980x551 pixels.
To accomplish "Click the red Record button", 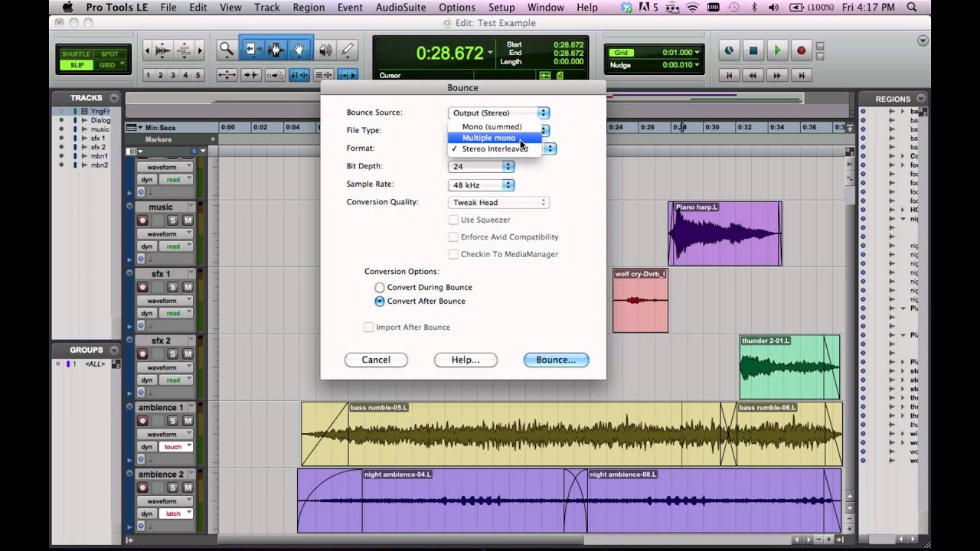I will pyautogui.click(x=801, y=51).
